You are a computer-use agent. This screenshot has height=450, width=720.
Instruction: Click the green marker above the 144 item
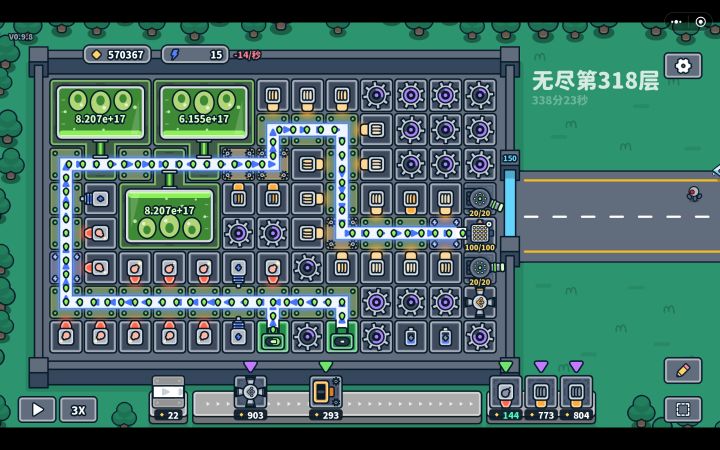point(506,366)
